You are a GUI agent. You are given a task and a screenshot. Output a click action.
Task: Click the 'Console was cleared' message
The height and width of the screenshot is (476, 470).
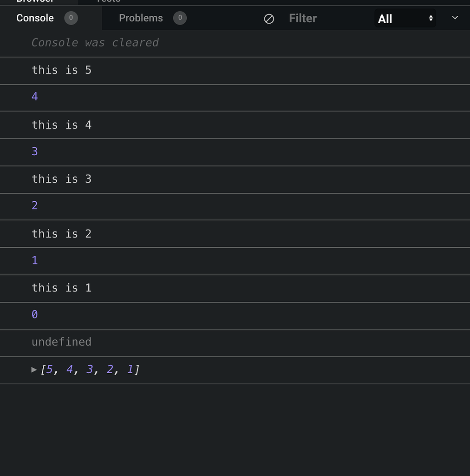95,42
